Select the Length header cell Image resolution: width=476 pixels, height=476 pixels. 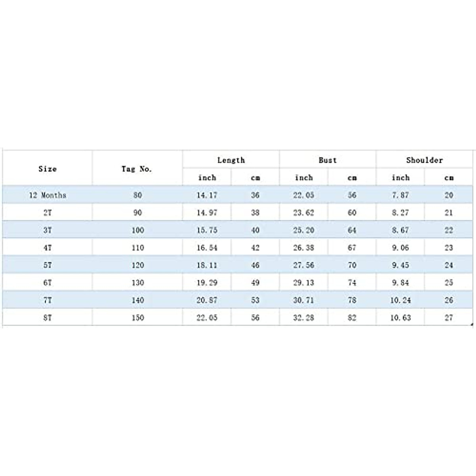231,160
